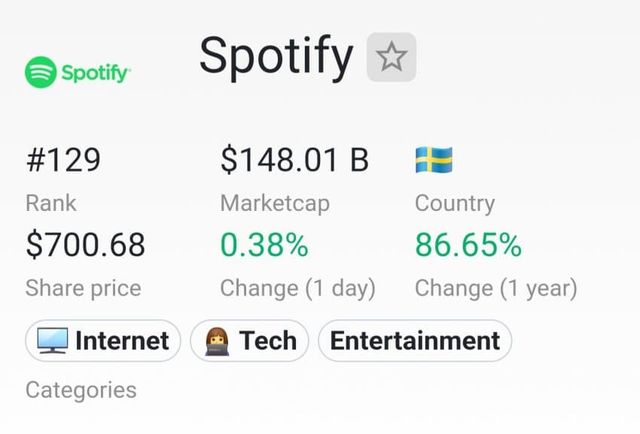Click the $700.68 share price
640x434 pixels.
click(85, 244)
